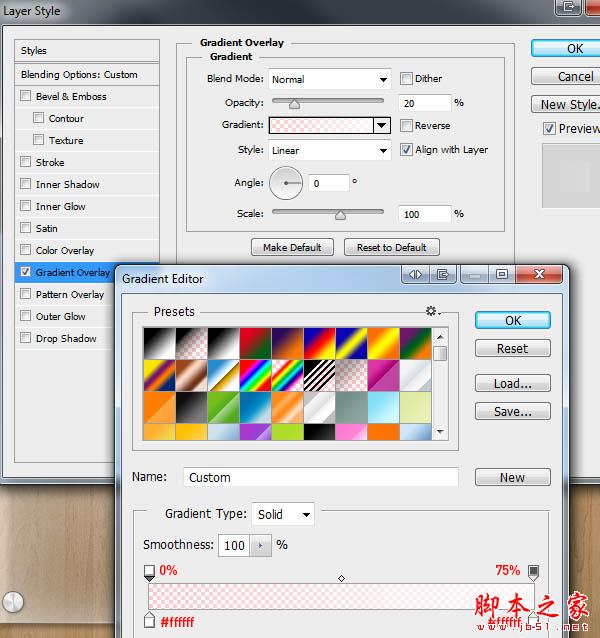Select the left color stop #ffffff

point(149,619)
